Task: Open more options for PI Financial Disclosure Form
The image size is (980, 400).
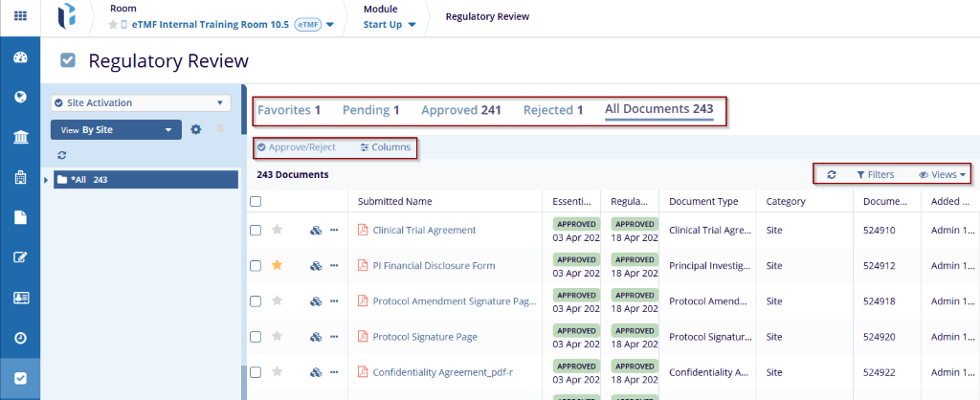Action: pyautogui.click(x=334, y=265)
